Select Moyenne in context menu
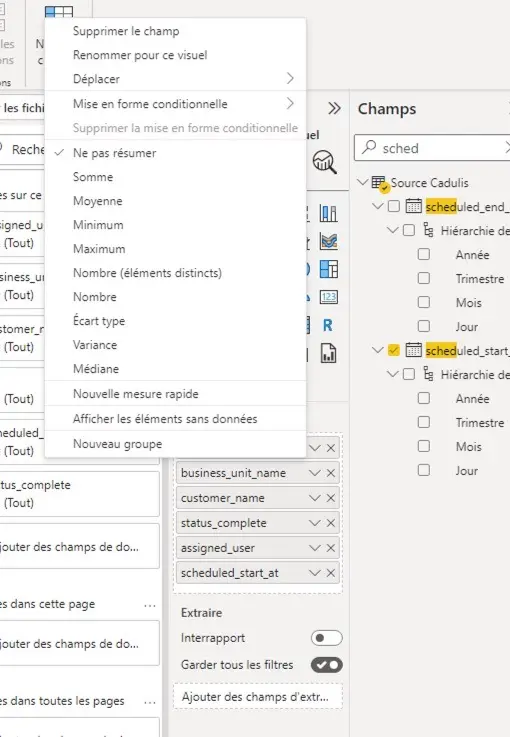The image size is (510, 737). 175,201
